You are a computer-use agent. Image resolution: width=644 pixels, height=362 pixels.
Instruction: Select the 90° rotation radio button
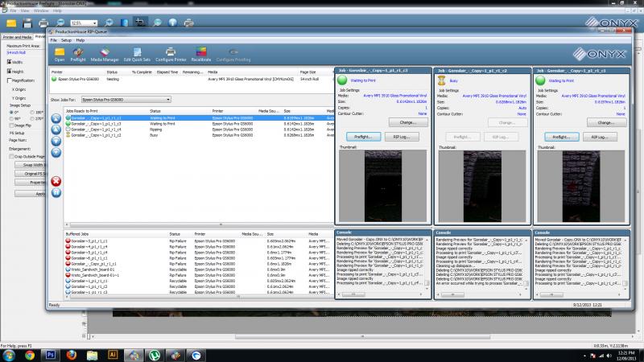[x=11, y=118]
